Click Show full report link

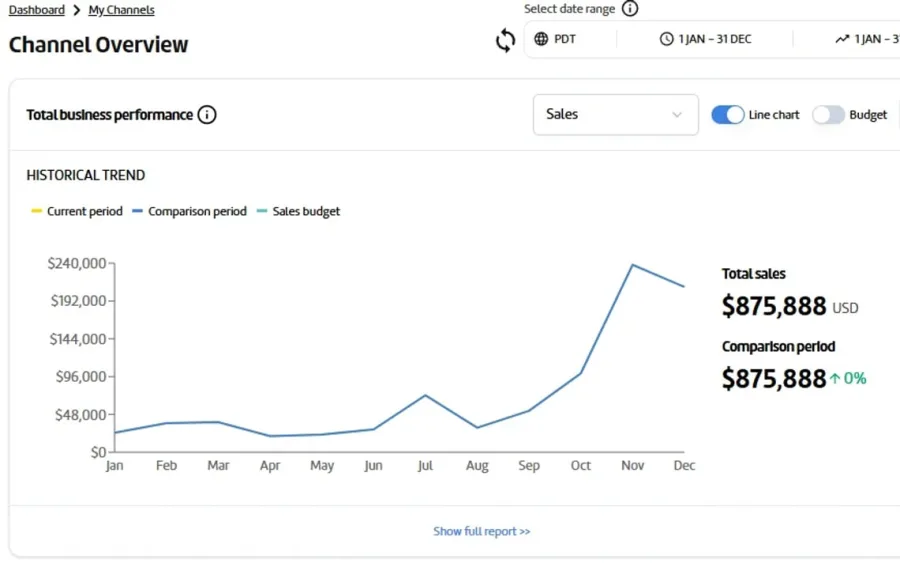click(x=482, y=531)
